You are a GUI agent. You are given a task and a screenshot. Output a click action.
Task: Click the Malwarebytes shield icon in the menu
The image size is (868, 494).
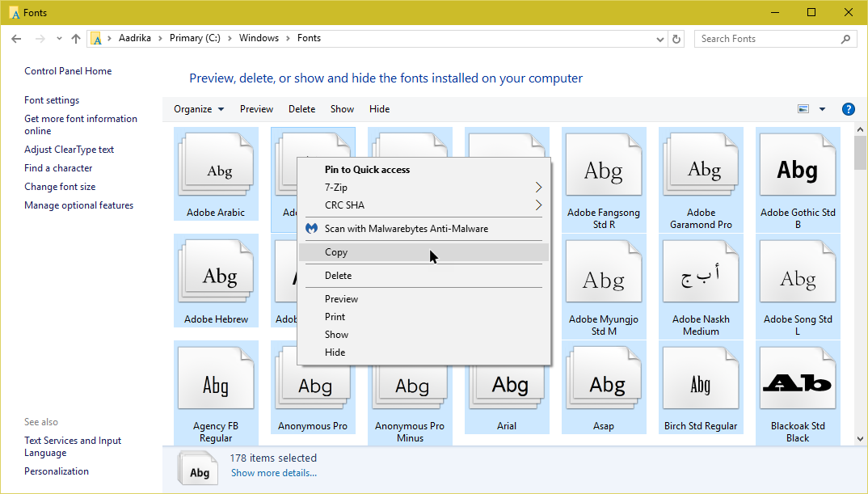[x=311, y=228]
